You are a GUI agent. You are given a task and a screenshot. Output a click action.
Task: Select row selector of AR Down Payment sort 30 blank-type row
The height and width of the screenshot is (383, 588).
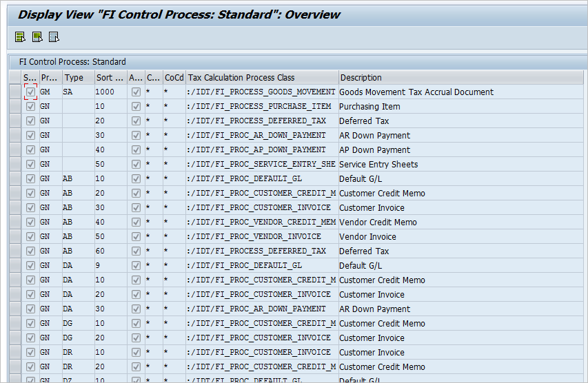pyautogui.click(x=15, y=135)
